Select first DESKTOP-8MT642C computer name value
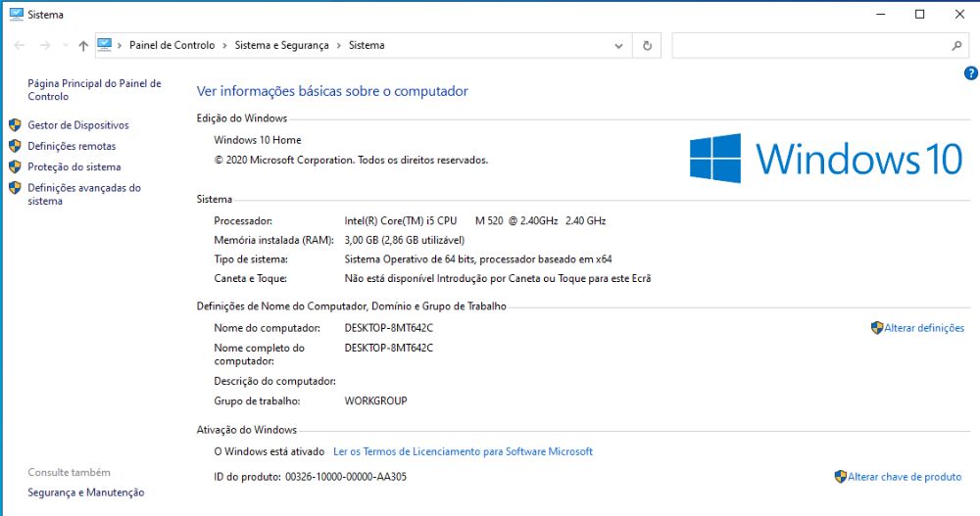The width and height of the screenshot is (980, 516). [389, 328]
